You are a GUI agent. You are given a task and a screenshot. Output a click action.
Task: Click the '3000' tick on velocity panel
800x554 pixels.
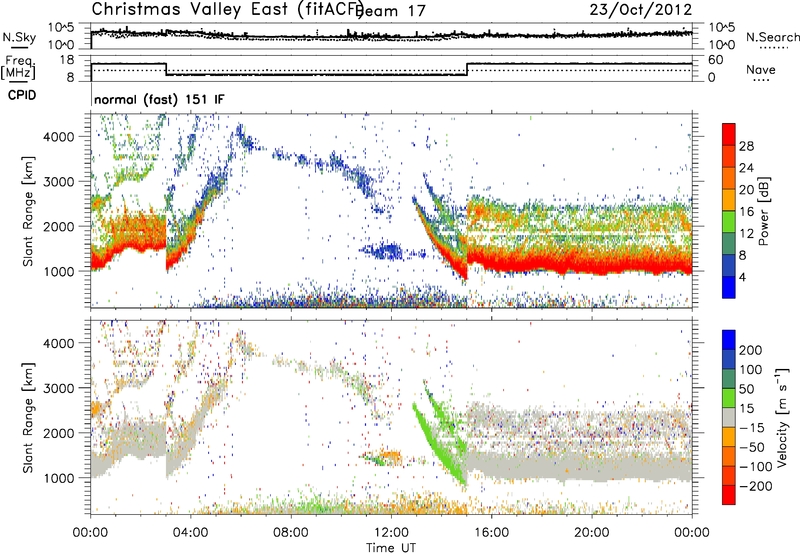pos(59,388)
